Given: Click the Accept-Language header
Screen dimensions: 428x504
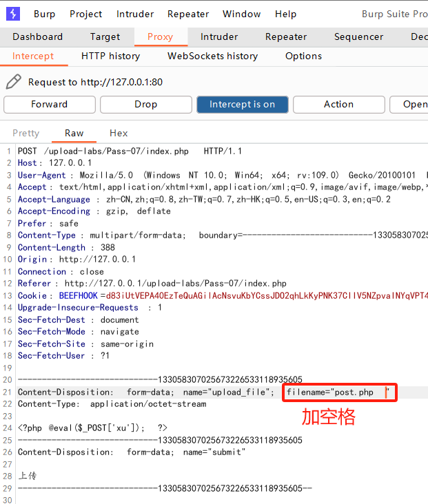Looking at the screenshot, I should click(x=204, y=199).
